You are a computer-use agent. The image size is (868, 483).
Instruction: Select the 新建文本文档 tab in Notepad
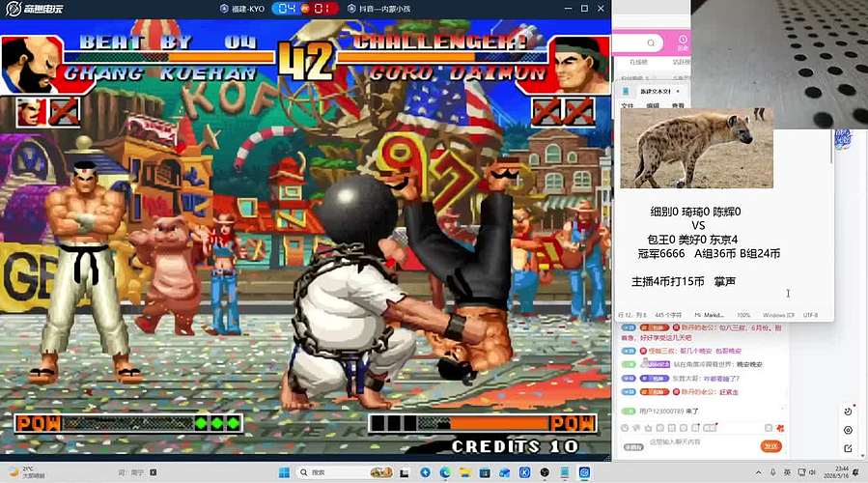pos(656,91)
